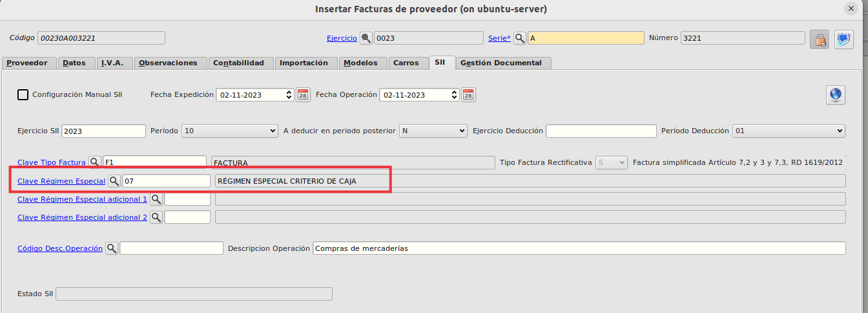868x313 pixels.
Task: Click the globe icon in SII tab
Action: tap(836, 94)
